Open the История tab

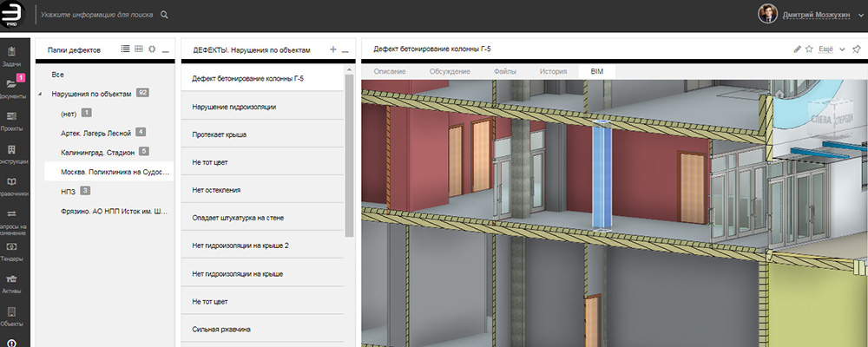[x=553, y=70]
